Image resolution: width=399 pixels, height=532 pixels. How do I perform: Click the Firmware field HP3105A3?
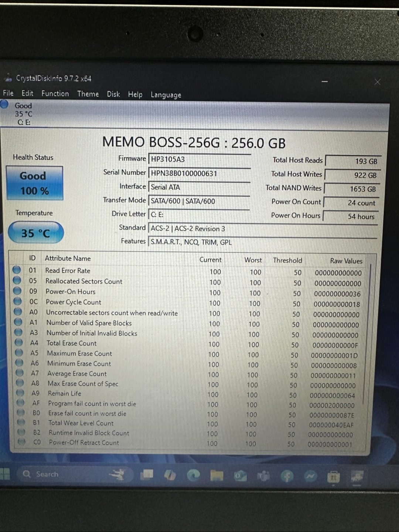tap(199, 159)
